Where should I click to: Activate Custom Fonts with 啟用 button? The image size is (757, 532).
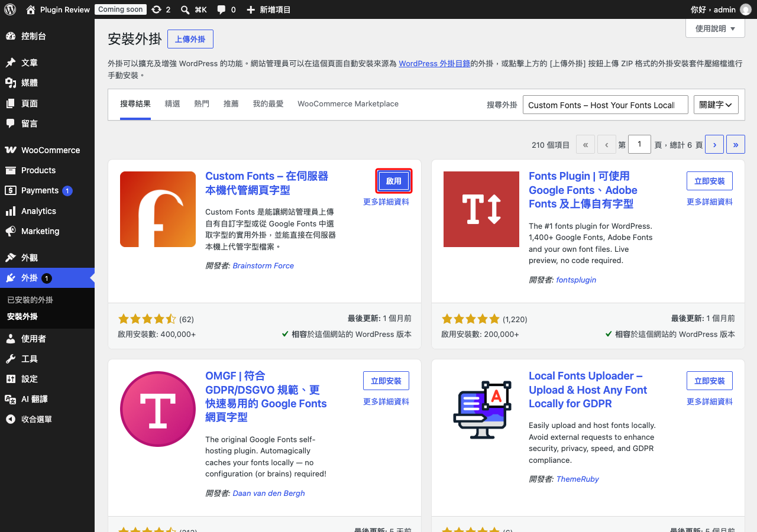click(394, 181)
